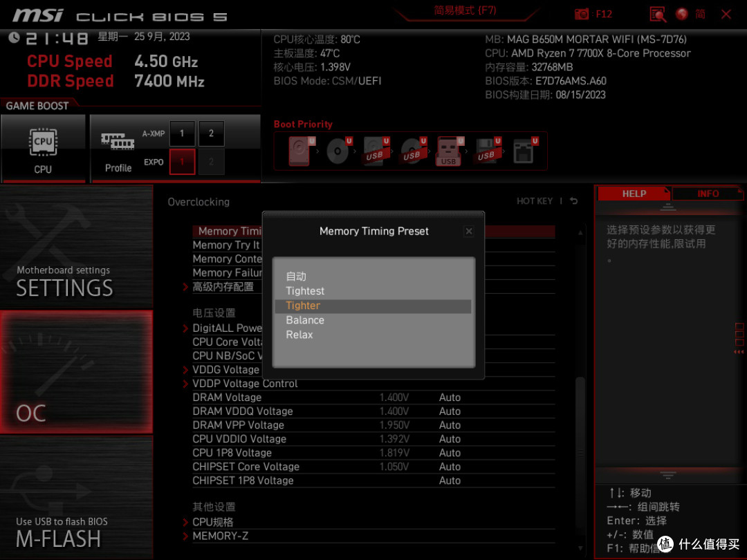This screenshot has width=747, height=560.
Task: Toggle EXPO profile 2
Action: [x=211, y=162]
